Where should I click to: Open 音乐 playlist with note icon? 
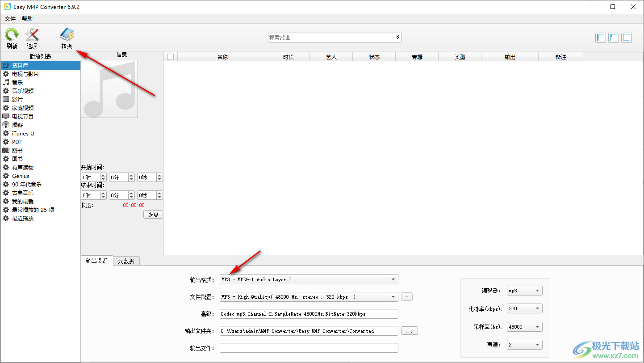41,82
